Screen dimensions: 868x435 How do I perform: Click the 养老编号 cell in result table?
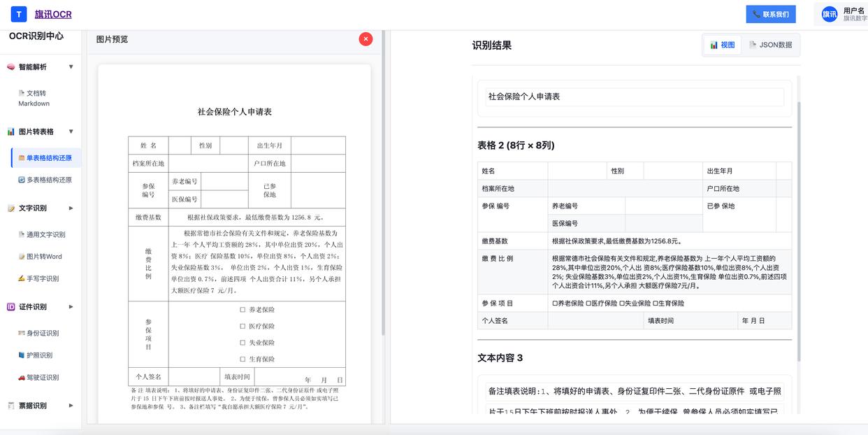[586, 206]
